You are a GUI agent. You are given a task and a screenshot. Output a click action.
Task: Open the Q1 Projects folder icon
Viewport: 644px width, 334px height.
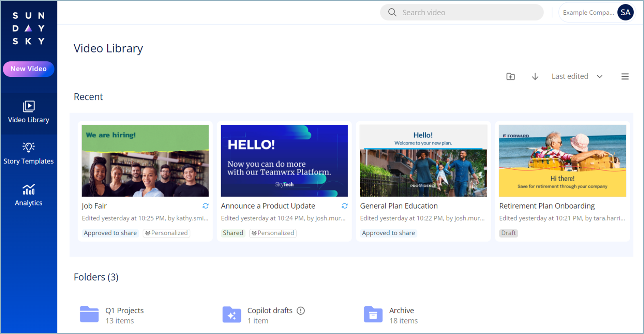tap(89, 314)
